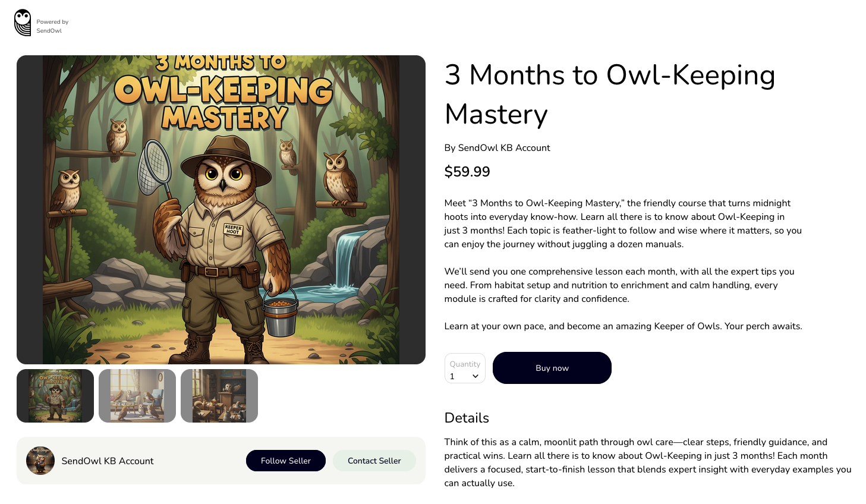Image resolution: width=866 pixels, height=504 pixels.
Task: Click Follow Seller
Action: point(286,461)
